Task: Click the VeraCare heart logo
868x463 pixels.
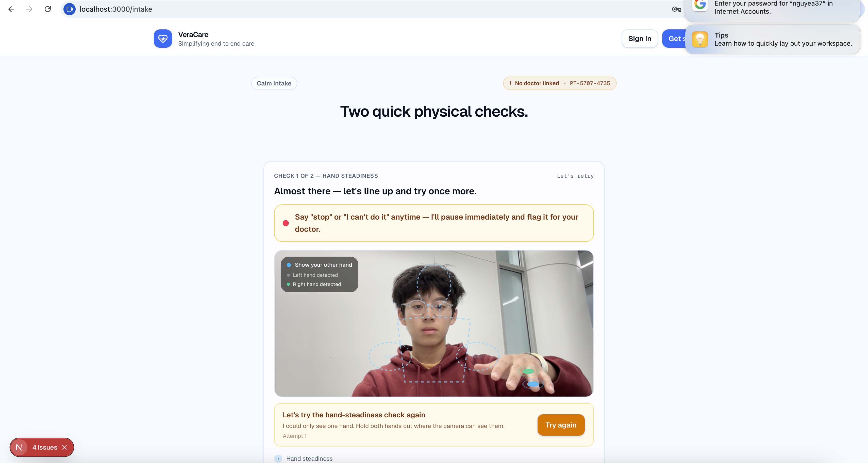Action: pos(163,39)
